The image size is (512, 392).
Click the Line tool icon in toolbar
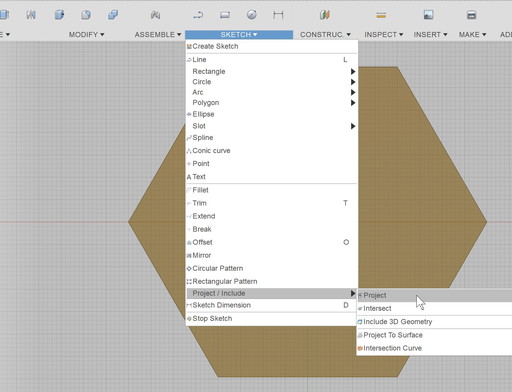coord(198,15)
